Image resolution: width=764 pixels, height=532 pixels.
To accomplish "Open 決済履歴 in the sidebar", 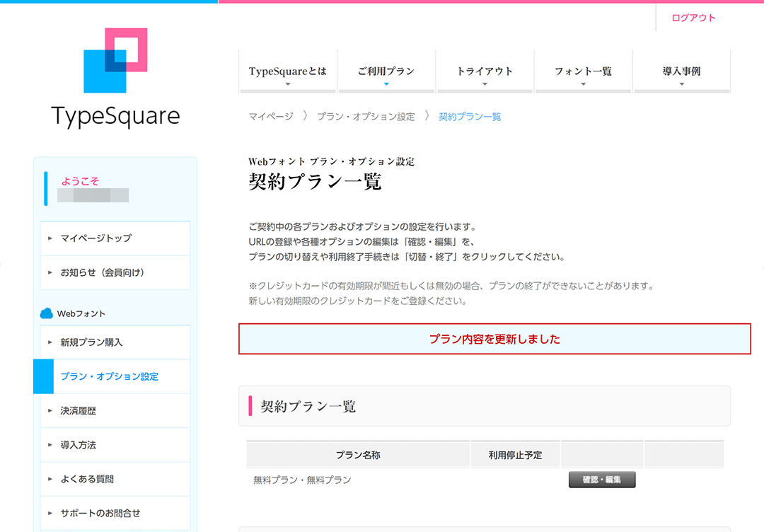I will pos(115,411).
